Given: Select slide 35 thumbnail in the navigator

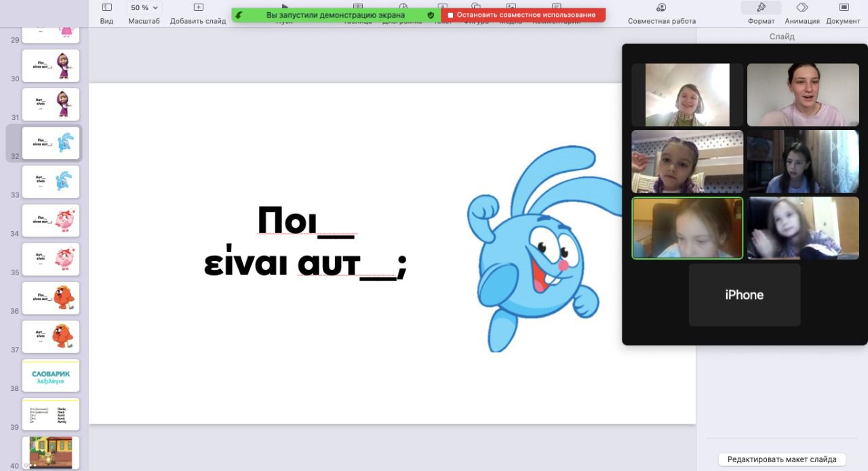Looking at the screenshot, I should [51, 259].
